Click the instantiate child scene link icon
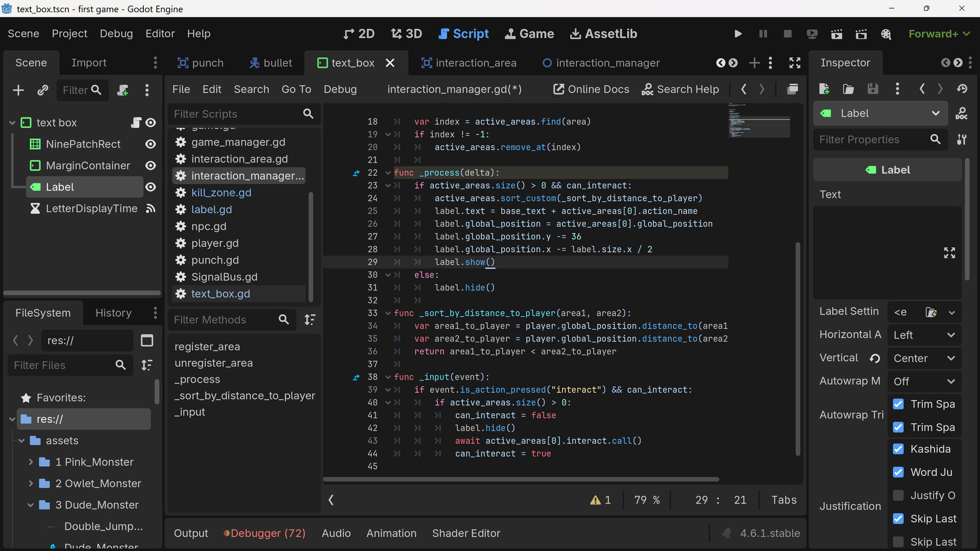Viewport: 980px width, 551px height. coord(43,90)
